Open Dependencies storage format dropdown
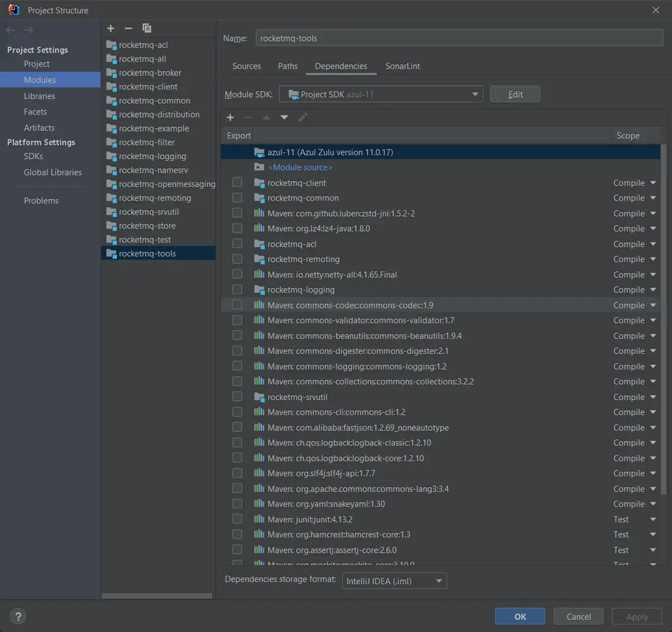The width and height of the screenshot is (672, 632). (394, 581)
